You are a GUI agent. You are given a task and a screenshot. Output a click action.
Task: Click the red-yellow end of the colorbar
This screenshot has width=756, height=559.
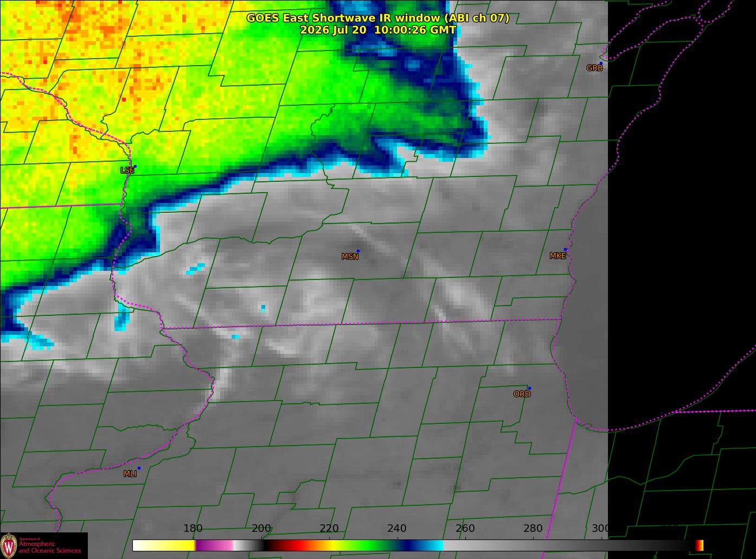point(700,545)
